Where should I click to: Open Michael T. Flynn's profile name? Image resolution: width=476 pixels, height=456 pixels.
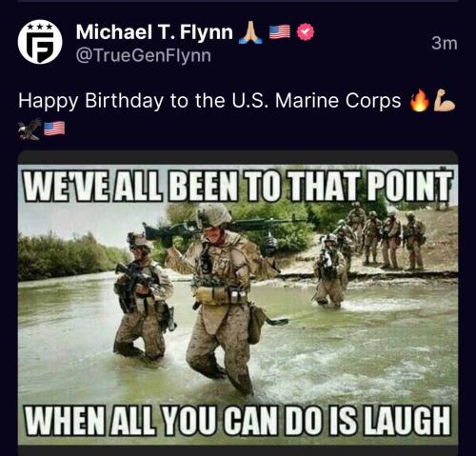click(154, 31)
